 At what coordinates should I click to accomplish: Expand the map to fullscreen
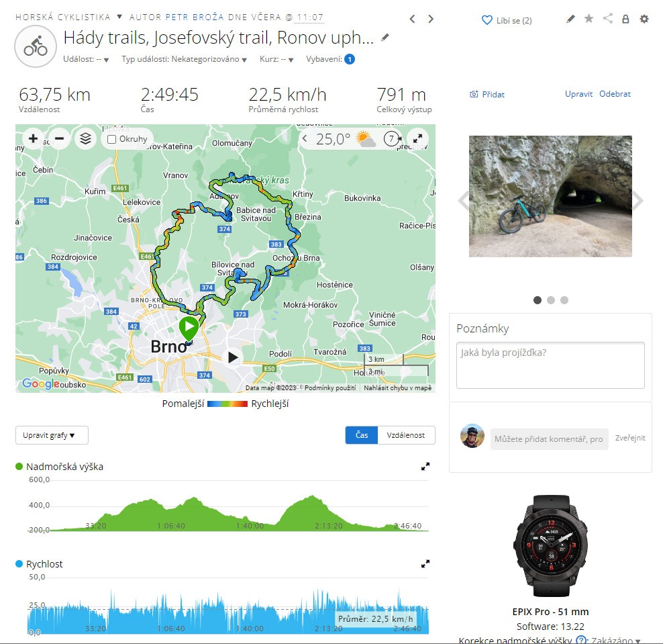click(417, 138)
